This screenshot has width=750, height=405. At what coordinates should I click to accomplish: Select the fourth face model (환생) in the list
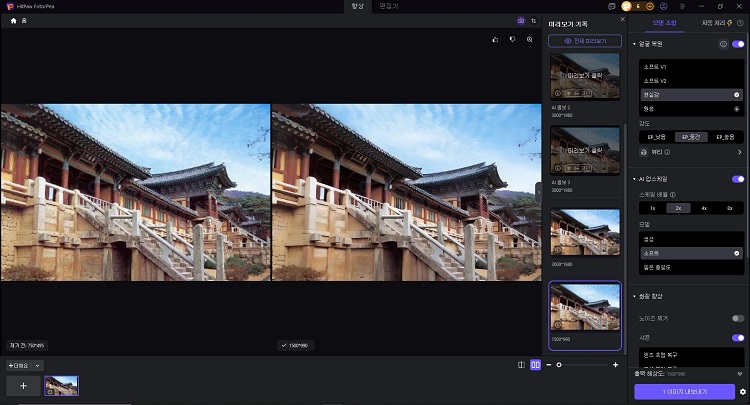(692, 109)
